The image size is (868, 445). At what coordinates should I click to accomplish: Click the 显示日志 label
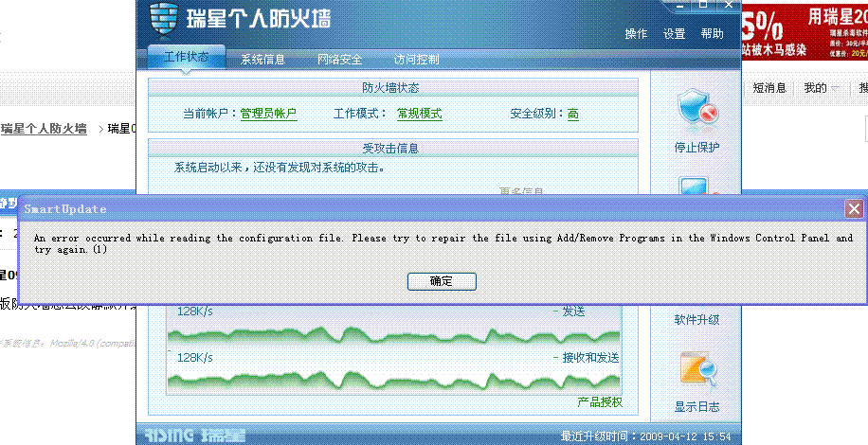click(696, 407)
